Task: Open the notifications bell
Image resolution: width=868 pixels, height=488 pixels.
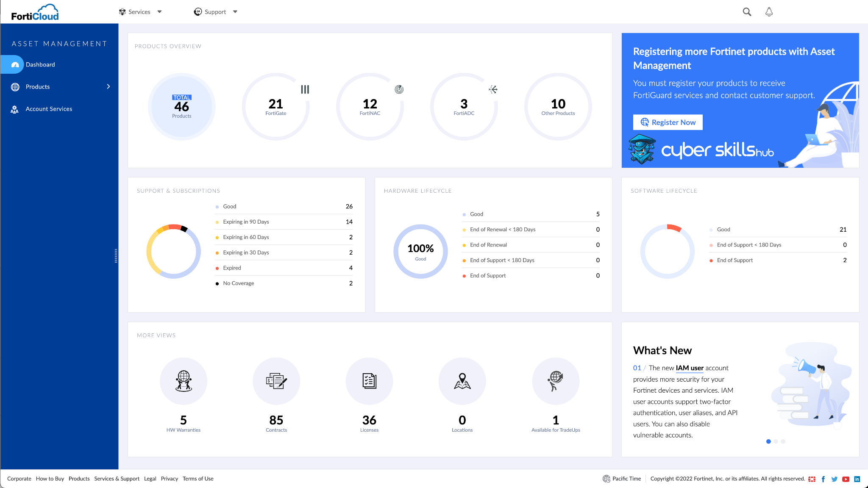Action: tap(769, 12)
